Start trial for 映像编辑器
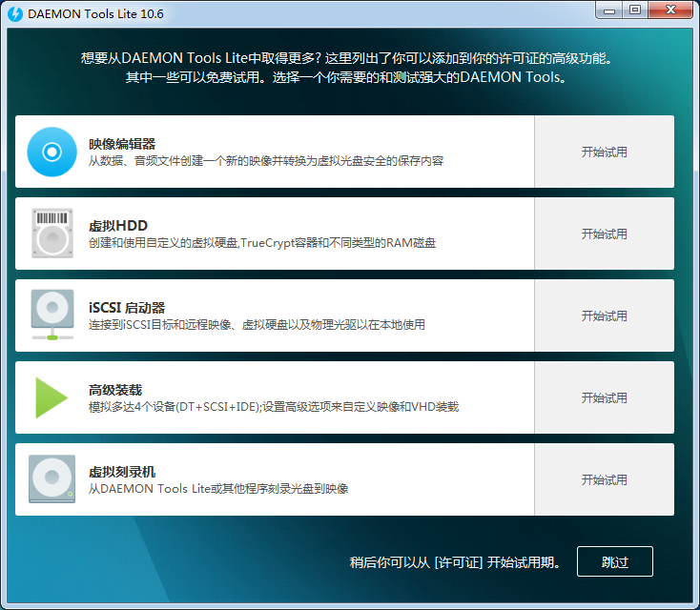This screenshot has height=610, width=700. 604,152
